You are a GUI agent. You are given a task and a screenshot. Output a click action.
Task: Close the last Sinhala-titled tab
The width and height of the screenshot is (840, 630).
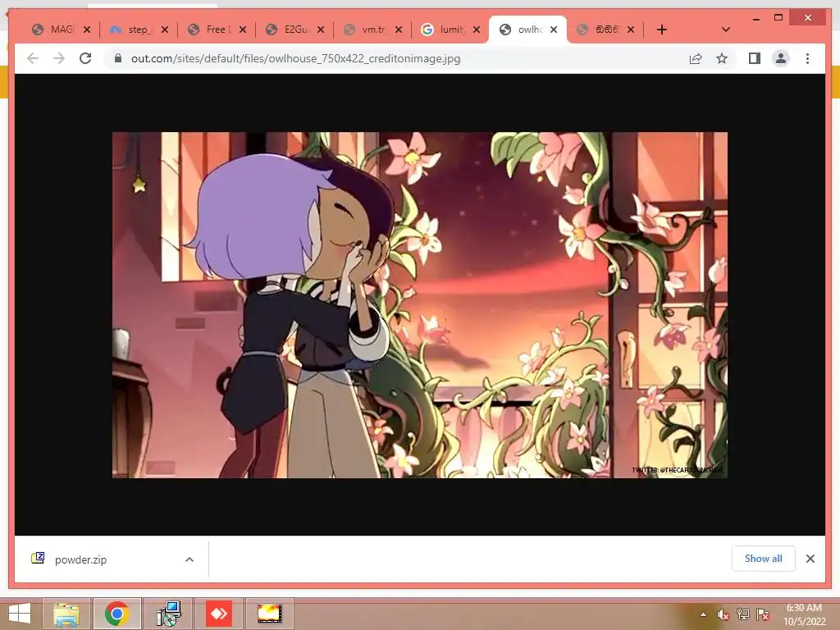[x=631, y=30]
